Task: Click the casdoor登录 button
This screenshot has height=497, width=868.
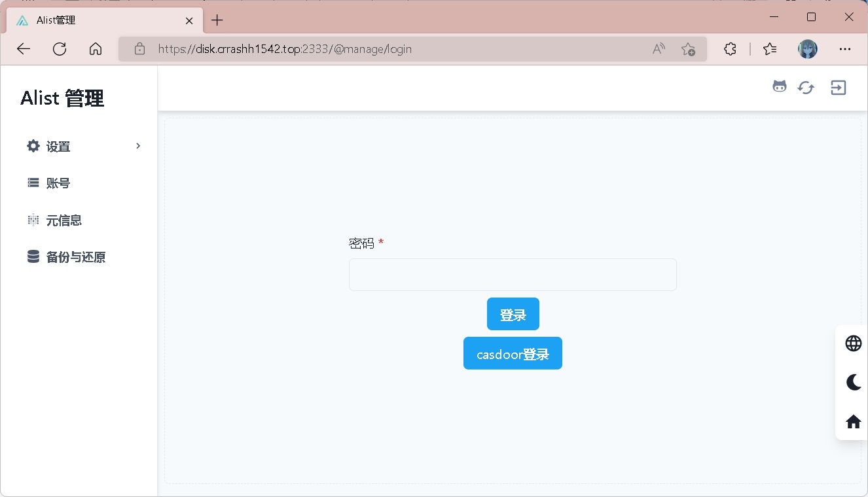Action: click(513, 353)
